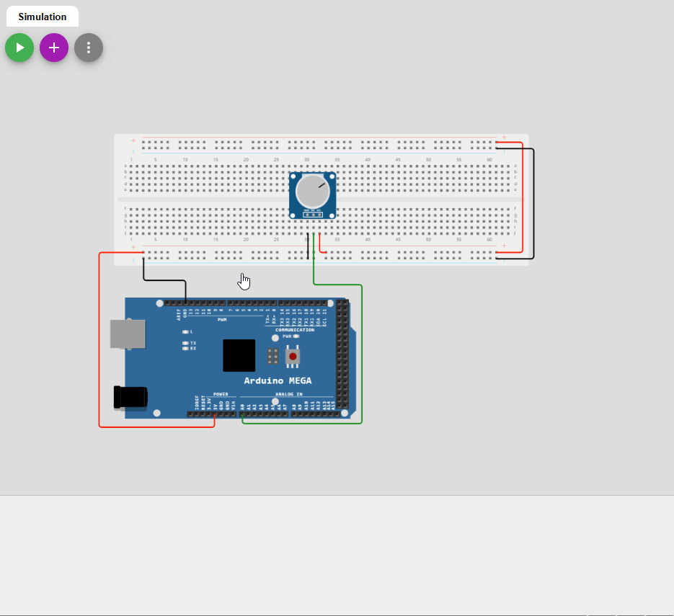
Task: Open the gray three-dot options menu
Action: [x=89, y=48]
